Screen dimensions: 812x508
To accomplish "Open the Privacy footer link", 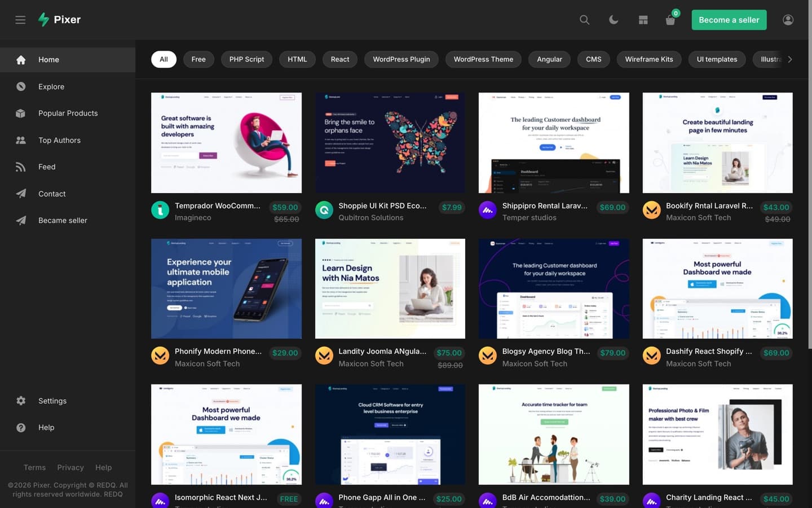I will (x=70, y=467).
